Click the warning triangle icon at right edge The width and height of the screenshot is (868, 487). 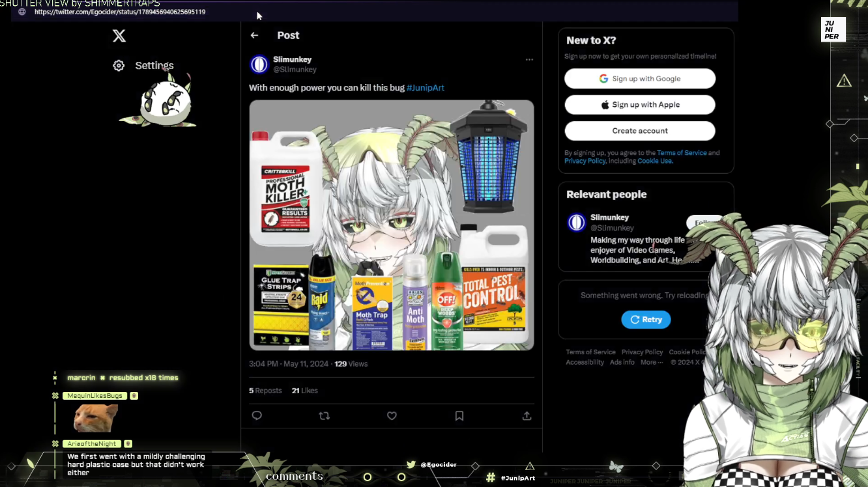click(x=844, y=81)
